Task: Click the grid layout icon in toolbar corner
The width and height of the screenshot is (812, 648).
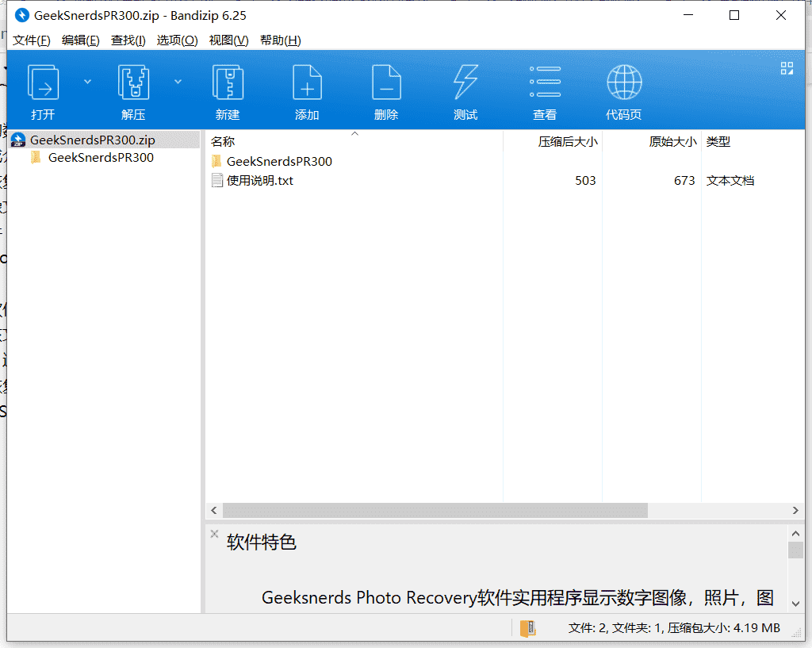Action: point(787,68)
